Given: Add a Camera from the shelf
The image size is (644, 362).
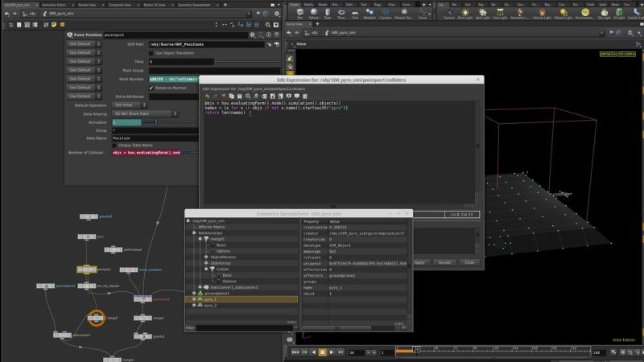Looking at the screenshot, I should (x=449, y=14).
